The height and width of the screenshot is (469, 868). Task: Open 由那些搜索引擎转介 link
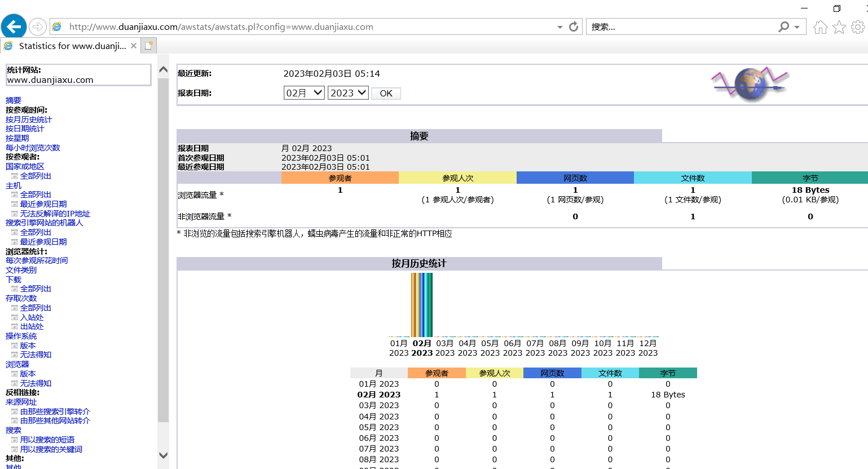click(x=55, y=412)
